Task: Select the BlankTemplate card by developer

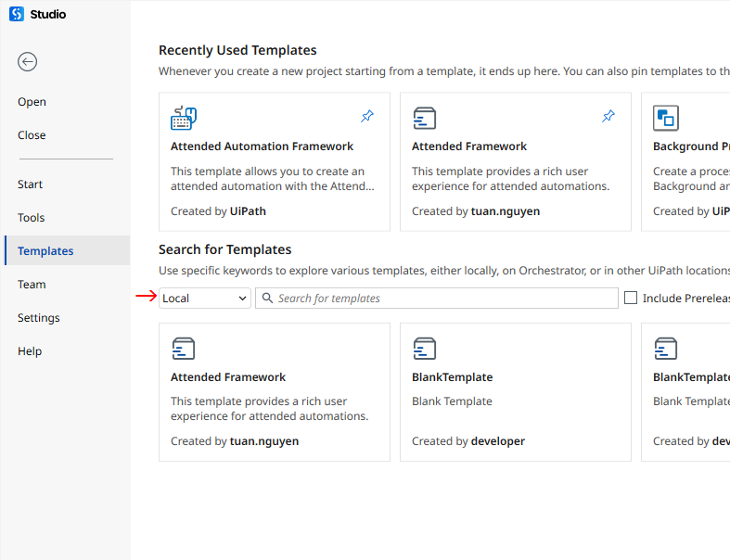Action: 516,392
